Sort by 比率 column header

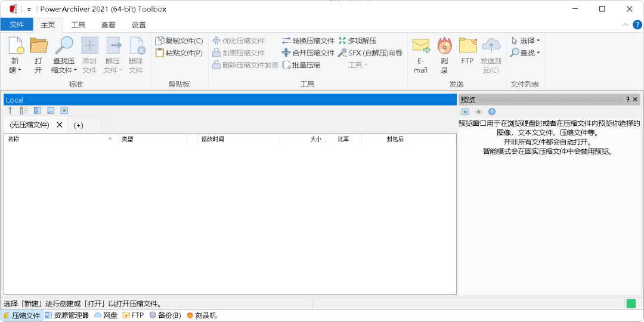[343, 139]
